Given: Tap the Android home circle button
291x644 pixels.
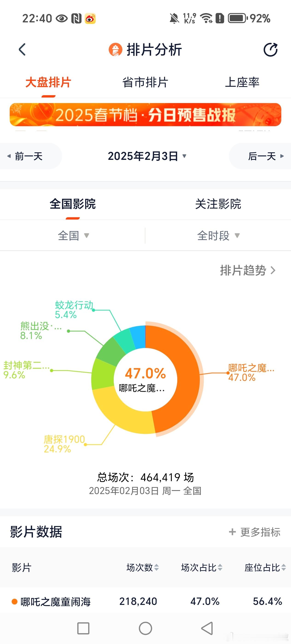Looking at the screenshot, I should point(145,628).
